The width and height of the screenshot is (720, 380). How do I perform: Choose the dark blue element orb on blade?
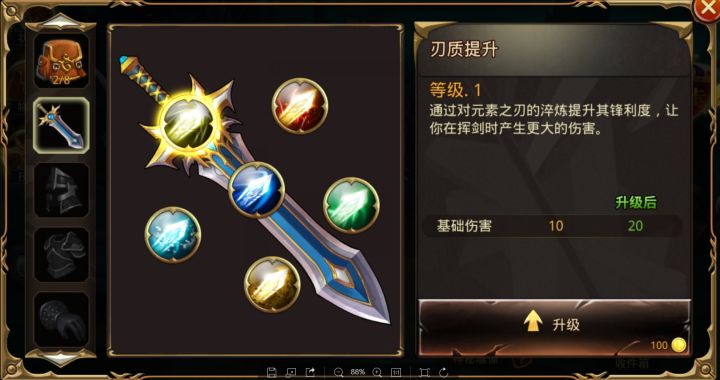coord(257,190)
